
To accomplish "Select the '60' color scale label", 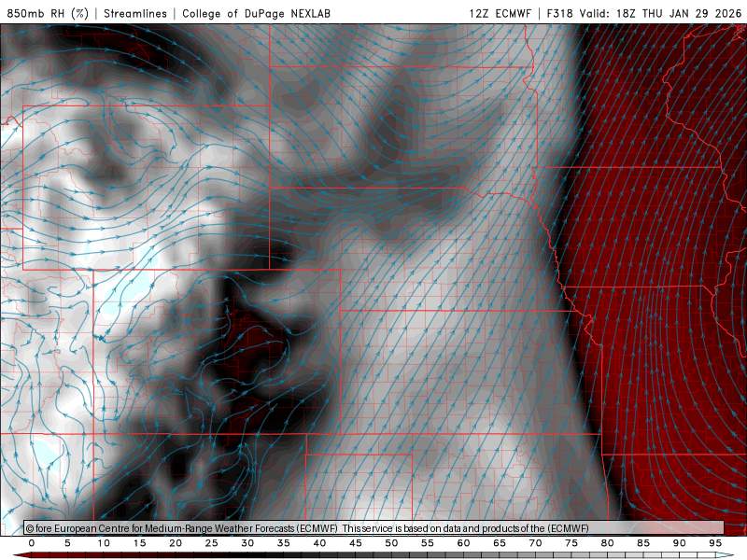I will [463, 543].
